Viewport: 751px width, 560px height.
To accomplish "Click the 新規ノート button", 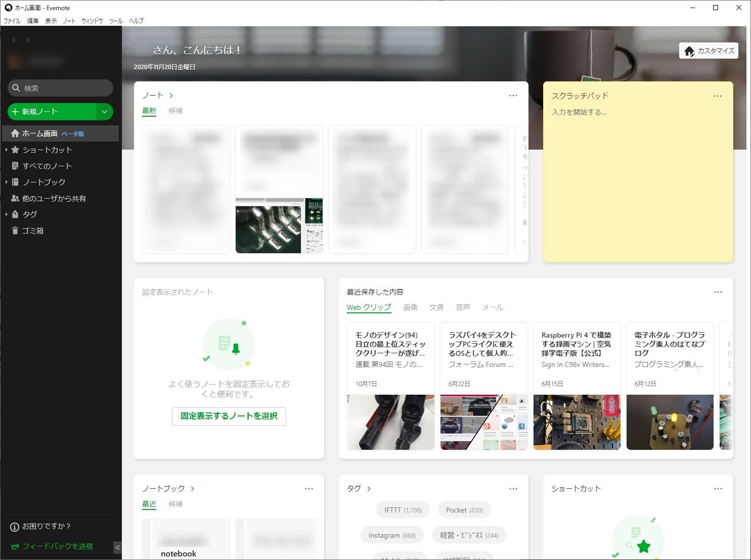I will pos(52,112).
